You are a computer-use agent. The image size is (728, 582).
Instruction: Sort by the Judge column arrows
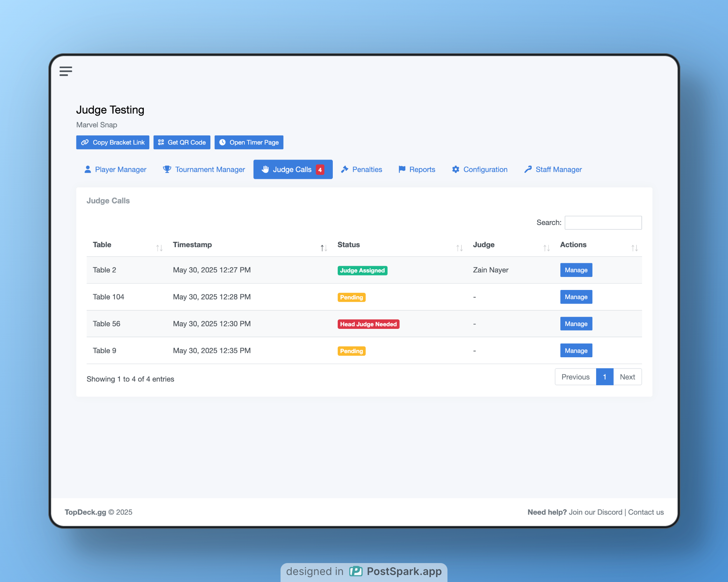(x=546, y=248)
